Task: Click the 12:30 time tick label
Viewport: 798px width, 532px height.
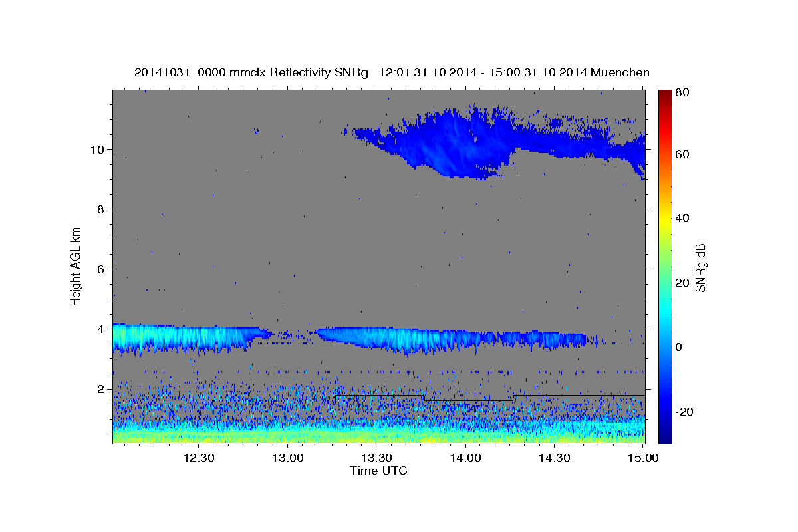Action: point(198,458)
